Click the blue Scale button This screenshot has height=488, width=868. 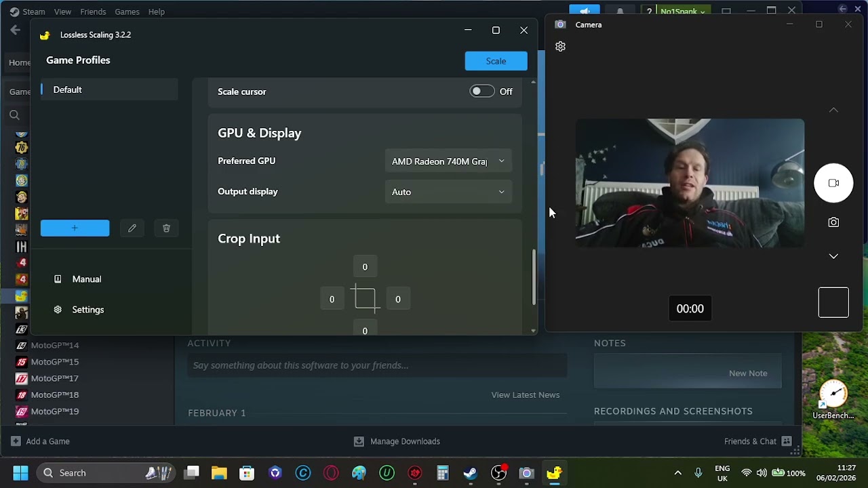click(x=496, y=61)
